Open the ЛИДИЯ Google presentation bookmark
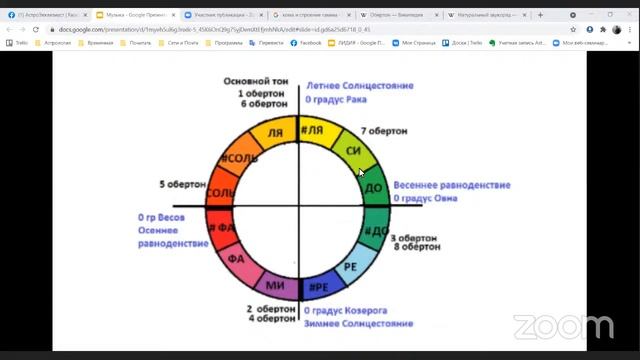 point(357,42)
